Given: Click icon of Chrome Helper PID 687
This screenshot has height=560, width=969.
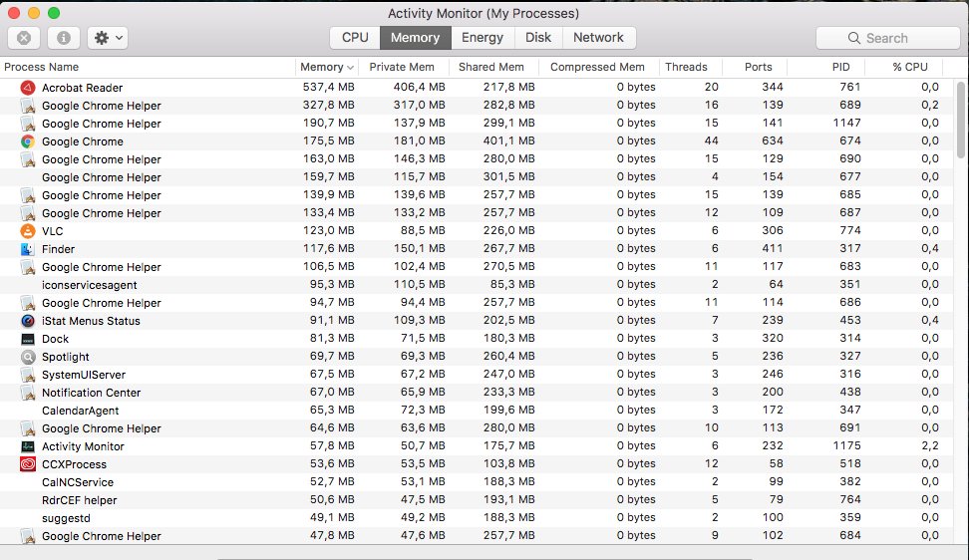Looking at the screenshot, I should [x=28, y=213].
